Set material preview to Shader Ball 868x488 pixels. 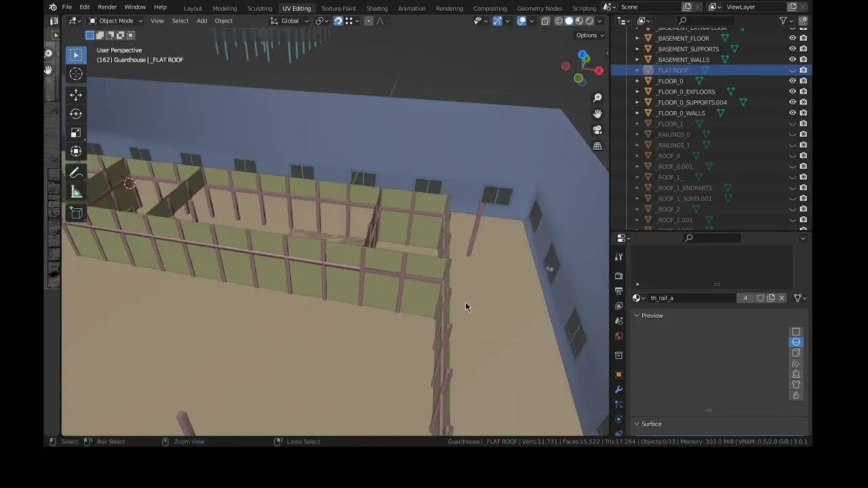click(796, 374)
